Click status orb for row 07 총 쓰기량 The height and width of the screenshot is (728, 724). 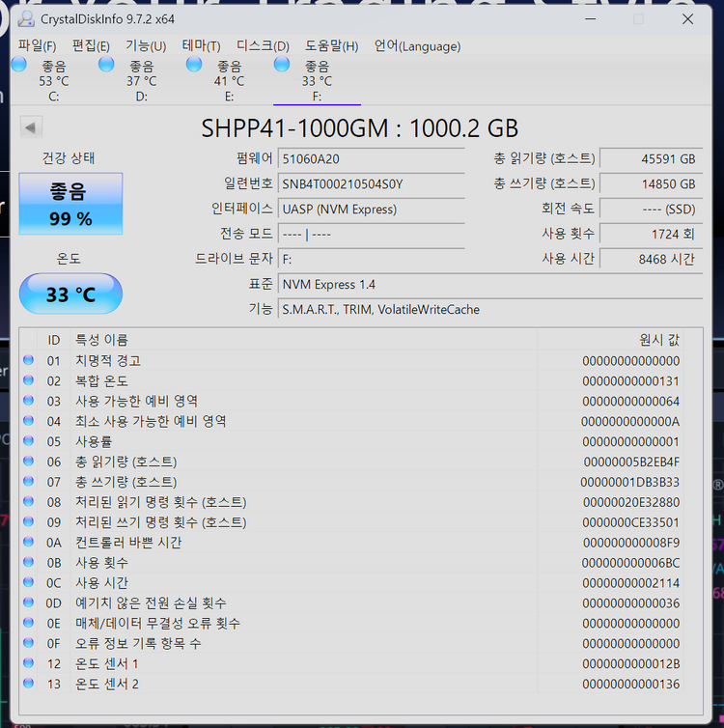(28, 481)
